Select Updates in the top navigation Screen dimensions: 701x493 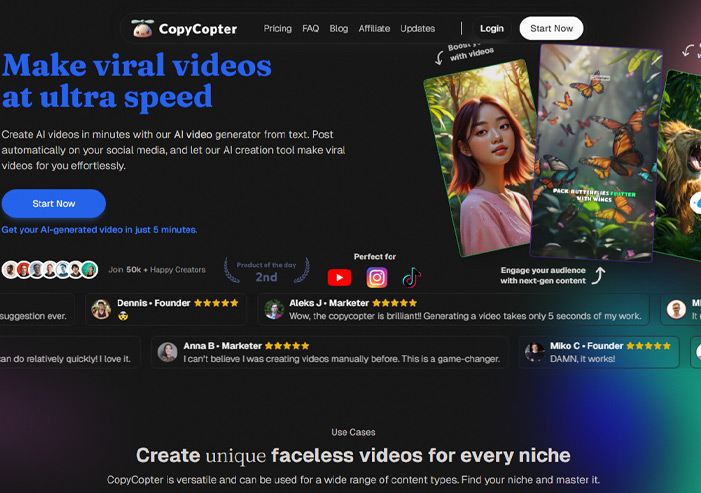(417, 29)
